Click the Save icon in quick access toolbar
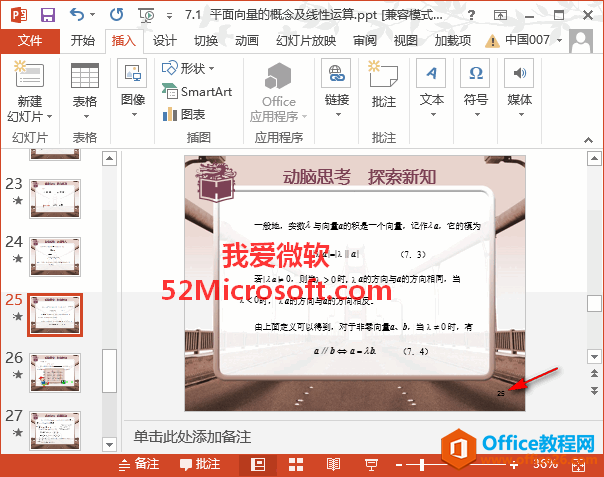Screen dimensions: 604x477 (47, 14)
